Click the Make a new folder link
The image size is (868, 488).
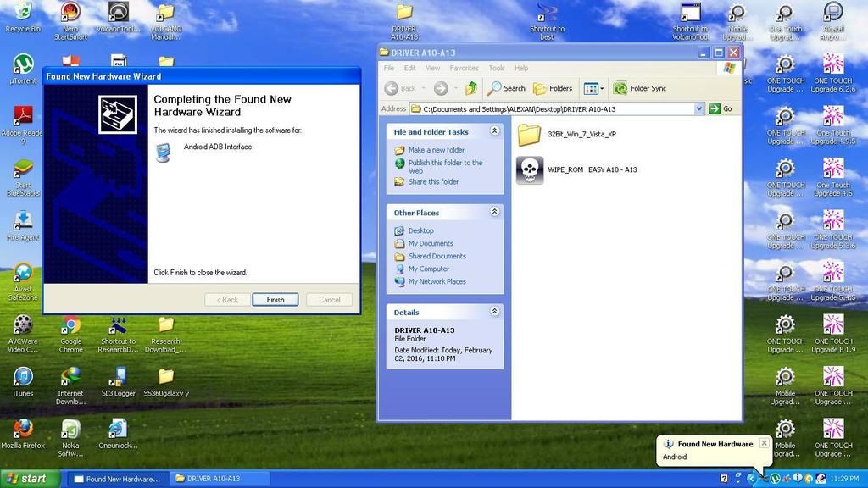[x=436, y=150]
